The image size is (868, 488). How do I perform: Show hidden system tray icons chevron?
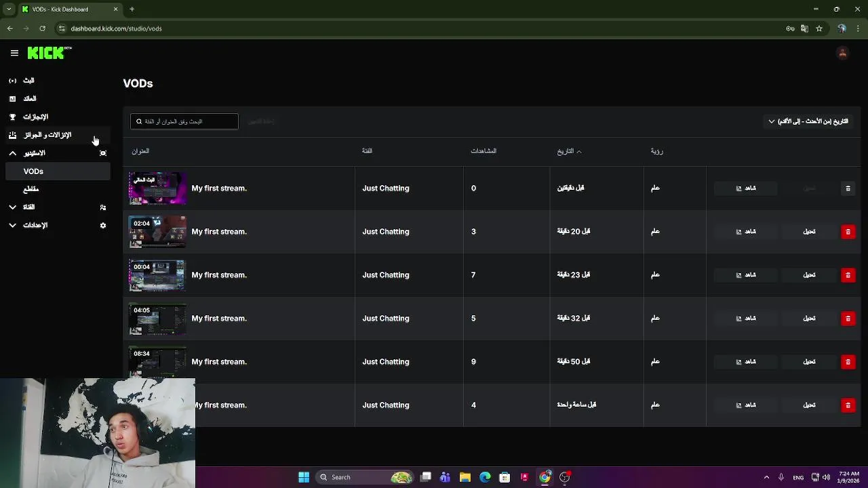(x=766, y=477)
